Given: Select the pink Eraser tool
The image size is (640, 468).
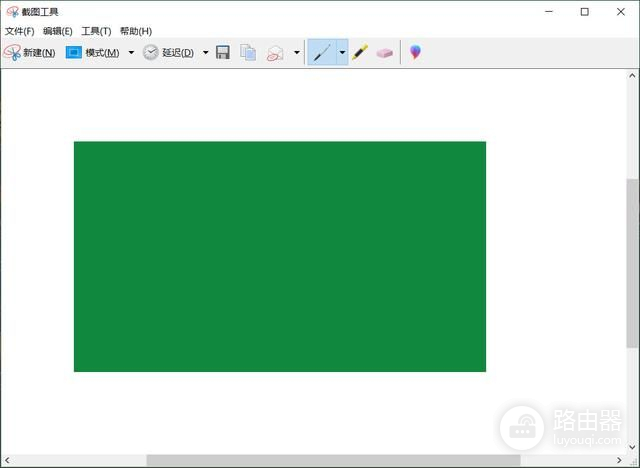Looking at the screenshot, I should tap(384, 52).
